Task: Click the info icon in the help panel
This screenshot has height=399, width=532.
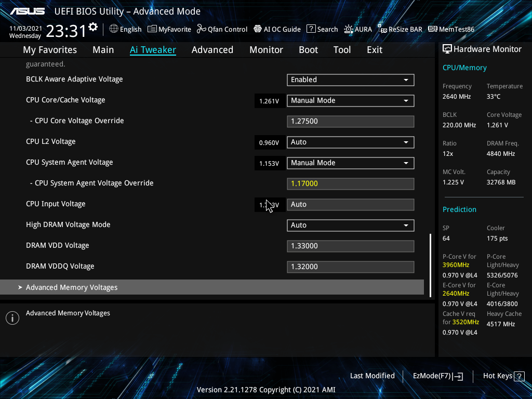Action: [x=12, y=318]
